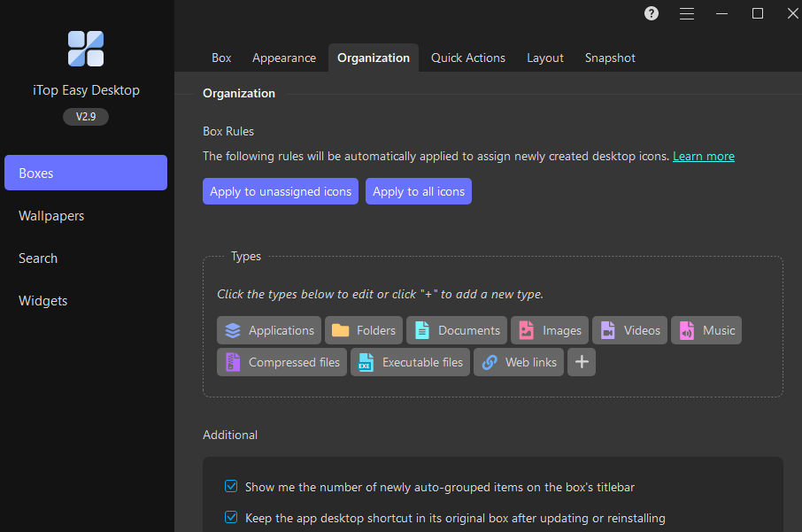Toggle keeping app shortcut in original box
The image size is (802, 532).
point(231,518)
